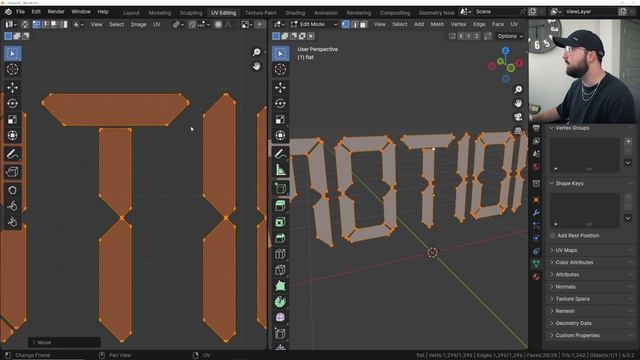This screenshot has width=640, height=360.
Task: Expand the Texture Space panel
Action: (x=590, y=299)
